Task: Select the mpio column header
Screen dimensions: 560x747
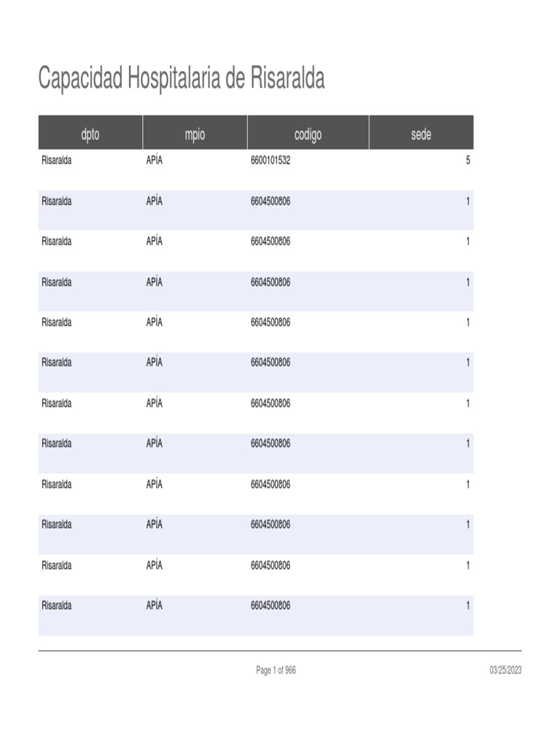Action: [195, 134]
